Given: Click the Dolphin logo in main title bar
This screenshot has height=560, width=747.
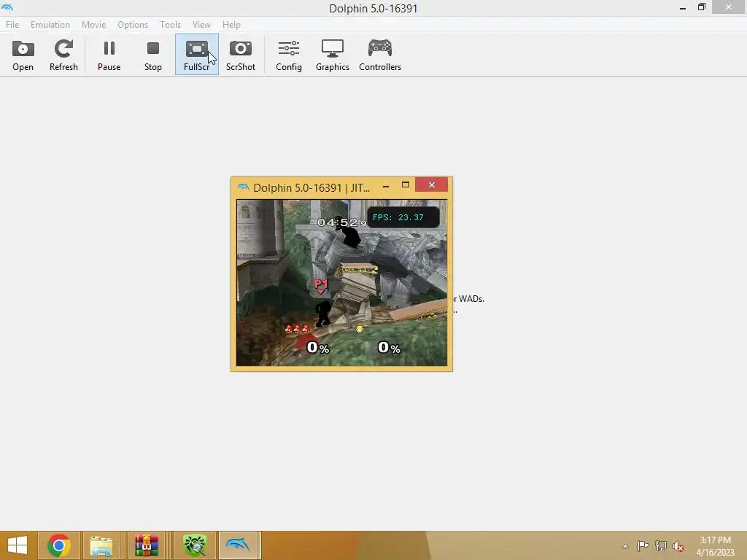Looking at the screenshot, I should 7,7.
